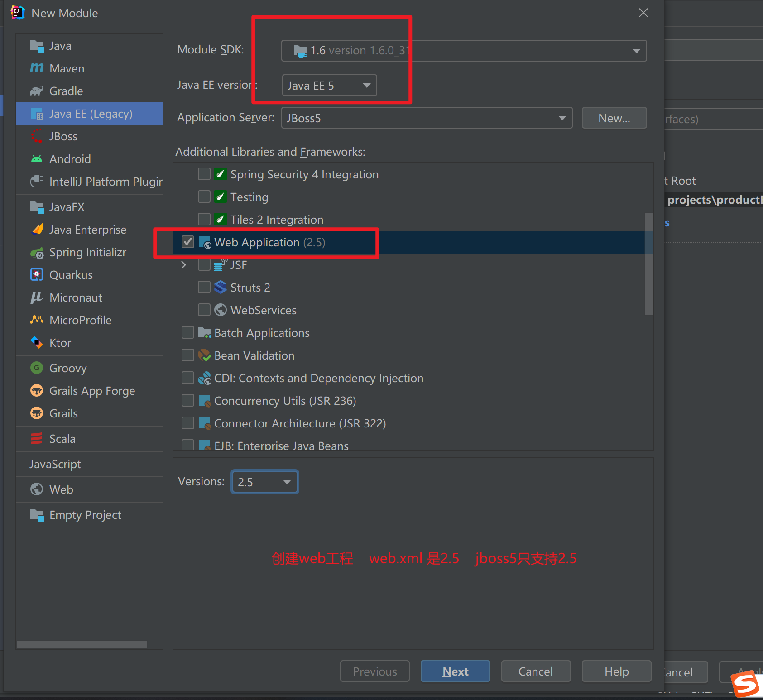Click the Scala red stripes icon
The image size is (763, 700).
[37, 439]
